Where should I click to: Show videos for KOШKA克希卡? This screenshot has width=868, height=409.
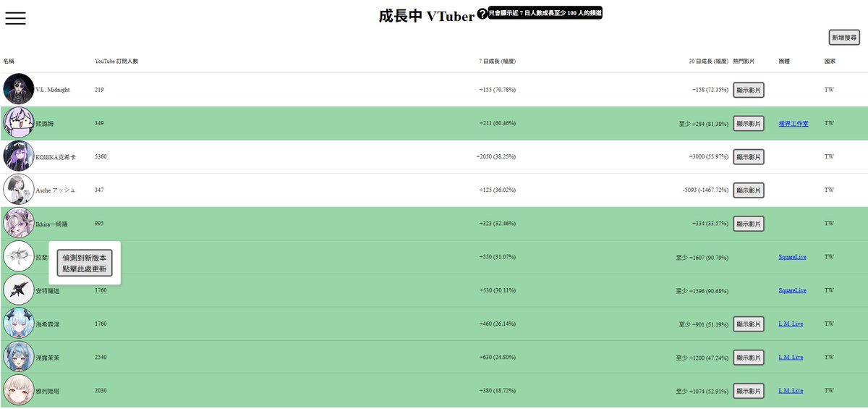[x=749, y=156]
